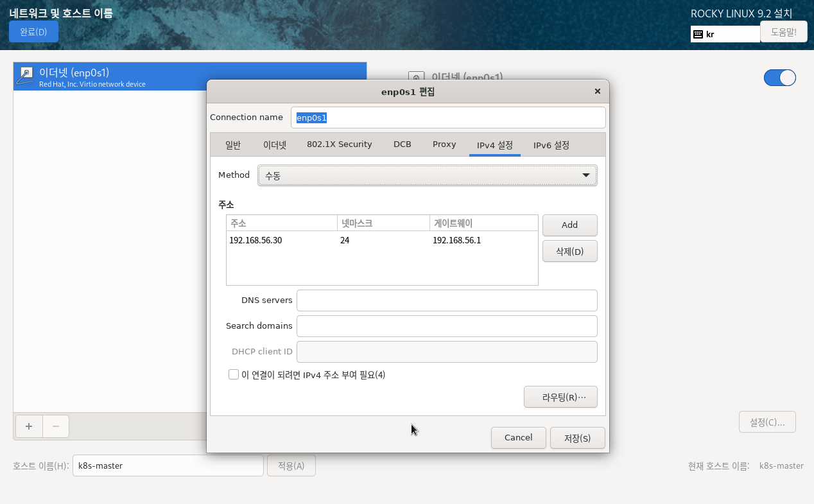Click the kr keyboard layout indicator
The height and width of the screenshot is (504, 814).
point(725,34)
